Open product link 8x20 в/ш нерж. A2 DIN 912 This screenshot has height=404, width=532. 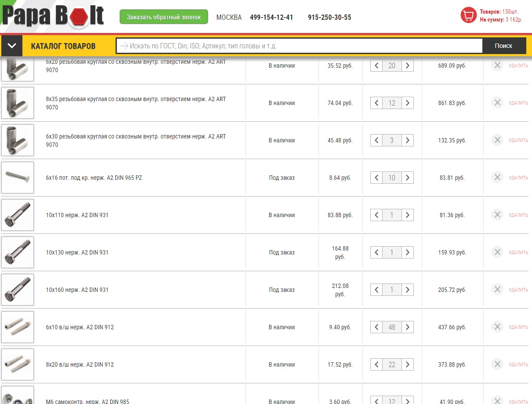pos(80,365)
